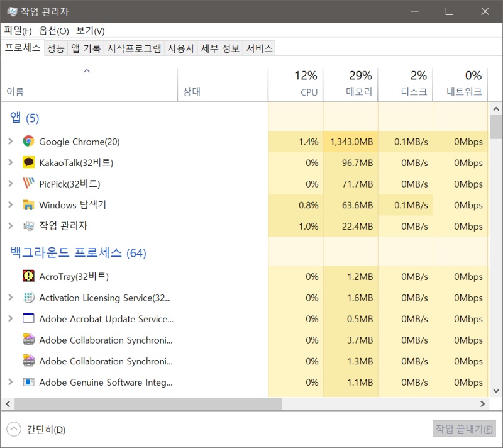503x448 pixels.
Task: Expand the KakaoTalk(32비트) process group
Action: click(x=10, y=162)
